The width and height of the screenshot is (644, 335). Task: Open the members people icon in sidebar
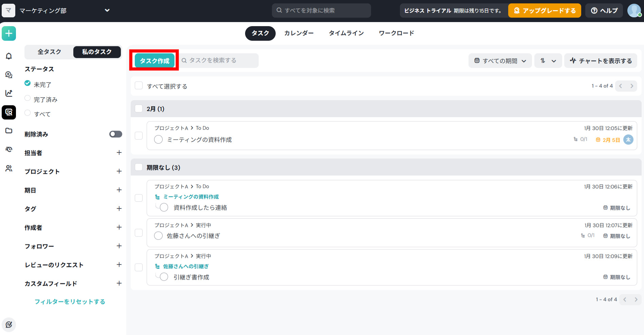(x=9, y=168)
